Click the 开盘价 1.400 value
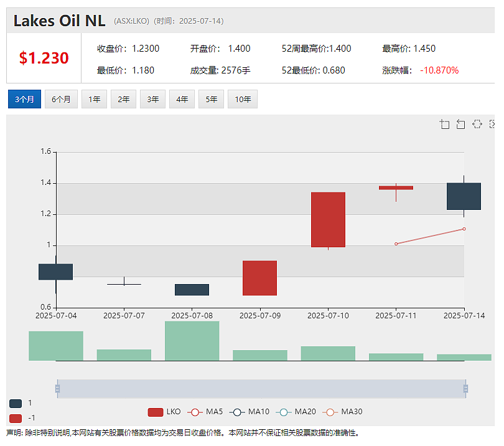Image resolution: width=504 pixels, height=446 pixels. click(239, 49)
